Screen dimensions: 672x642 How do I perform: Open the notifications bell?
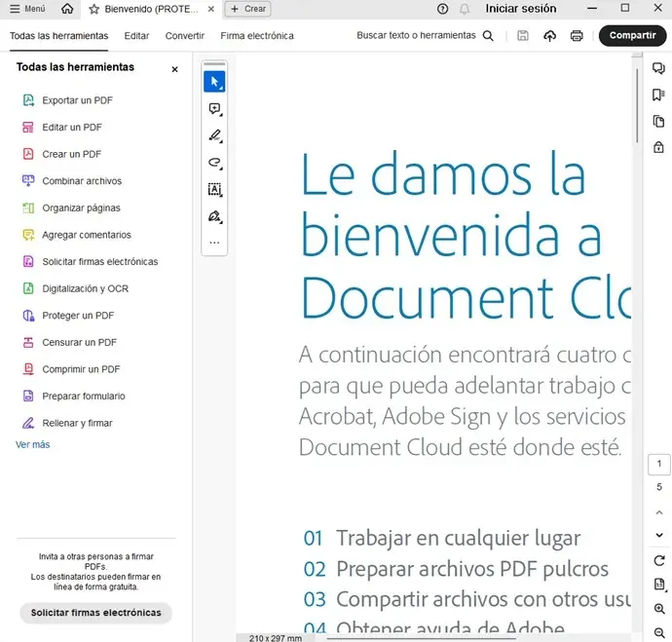(465, 9)
